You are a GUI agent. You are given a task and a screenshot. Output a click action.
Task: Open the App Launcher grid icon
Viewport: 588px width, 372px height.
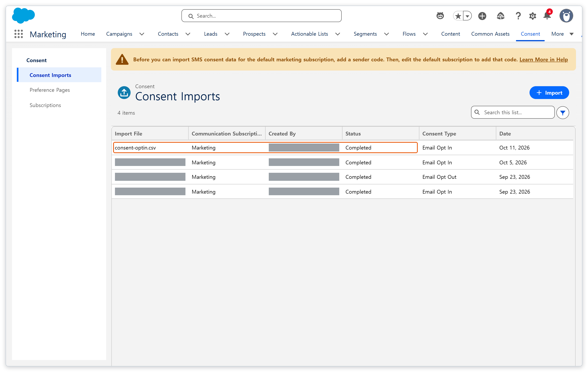pyautogui.click(x=19, y=34)
